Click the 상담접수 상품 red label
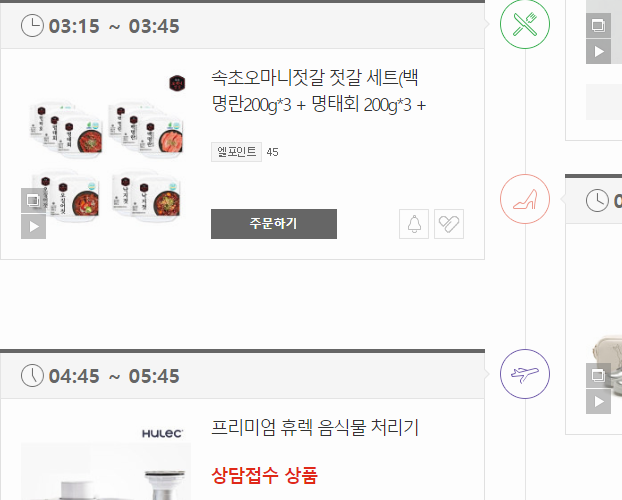Image resolution: width=622 pixels, height=500 pixels. point(265,475)
